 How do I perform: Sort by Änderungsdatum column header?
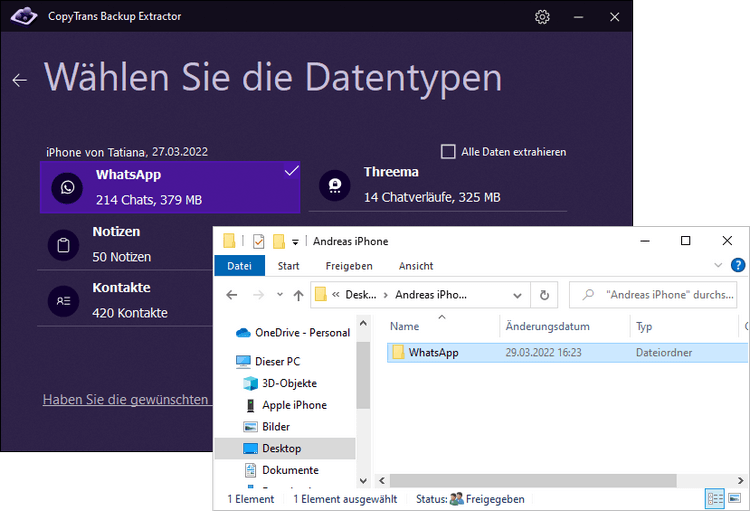tap(548, 326)
